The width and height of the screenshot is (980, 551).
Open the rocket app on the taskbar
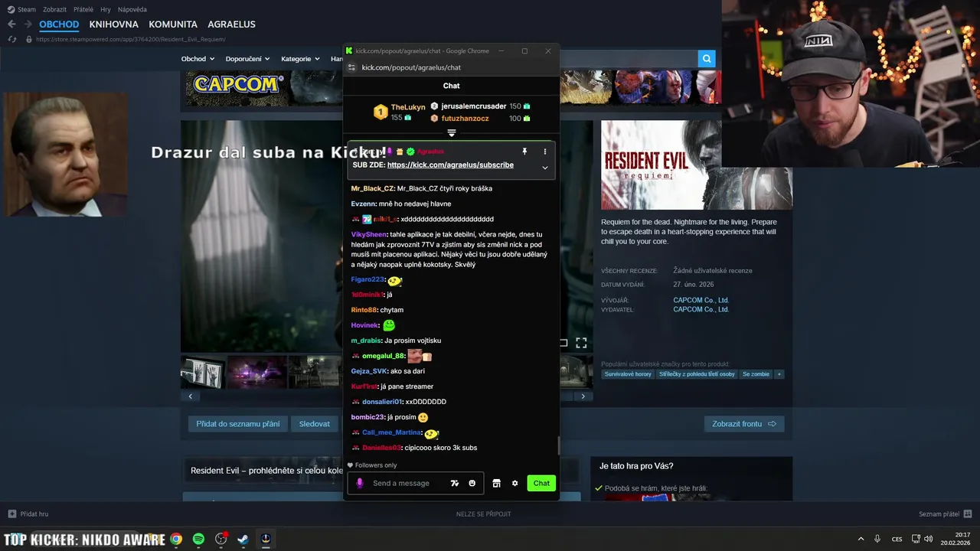click(266, 539)
